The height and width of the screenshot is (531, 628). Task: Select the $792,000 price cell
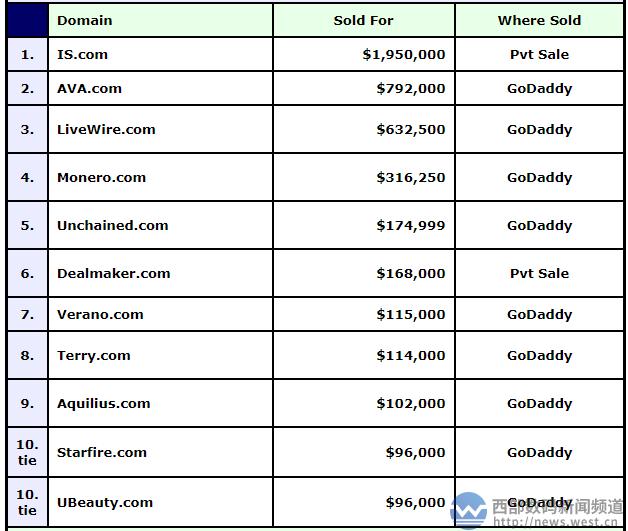411,88
